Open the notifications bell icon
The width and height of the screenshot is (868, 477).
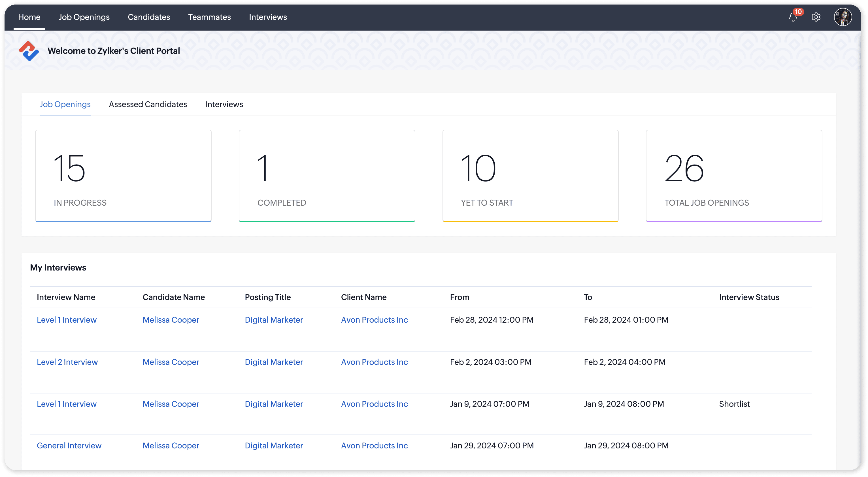point(793,17)
